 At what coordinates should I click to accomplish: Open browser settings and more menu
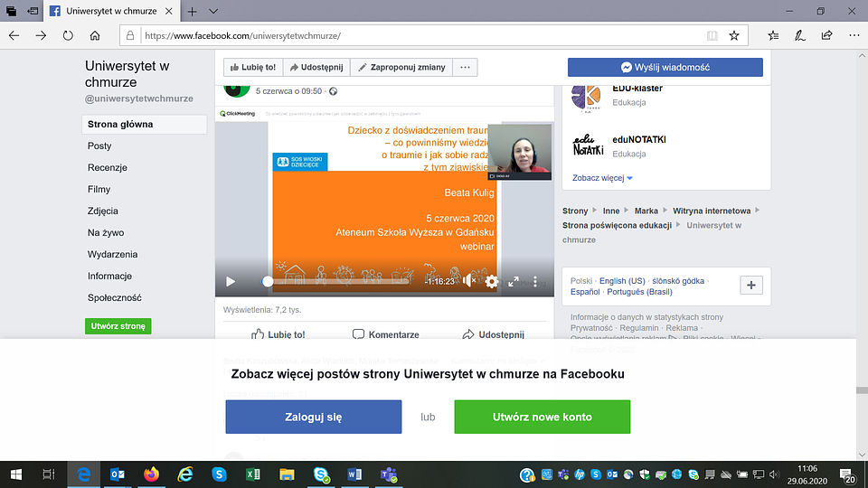pyautogui.click(x=854, y=35)
